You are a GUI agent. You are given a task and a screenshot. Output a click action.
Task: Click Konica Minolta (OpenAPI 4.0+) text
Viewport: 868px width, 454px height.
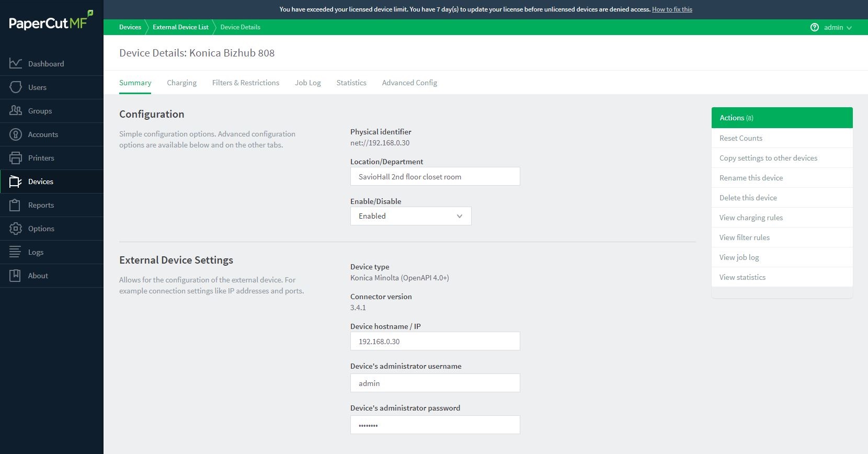[399, 278]
